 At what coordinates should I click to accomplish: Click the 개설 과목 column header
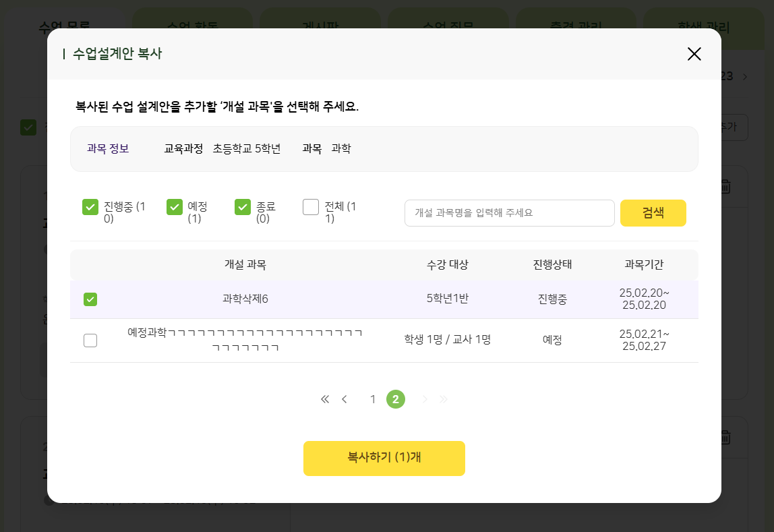[x=245, y=265]
